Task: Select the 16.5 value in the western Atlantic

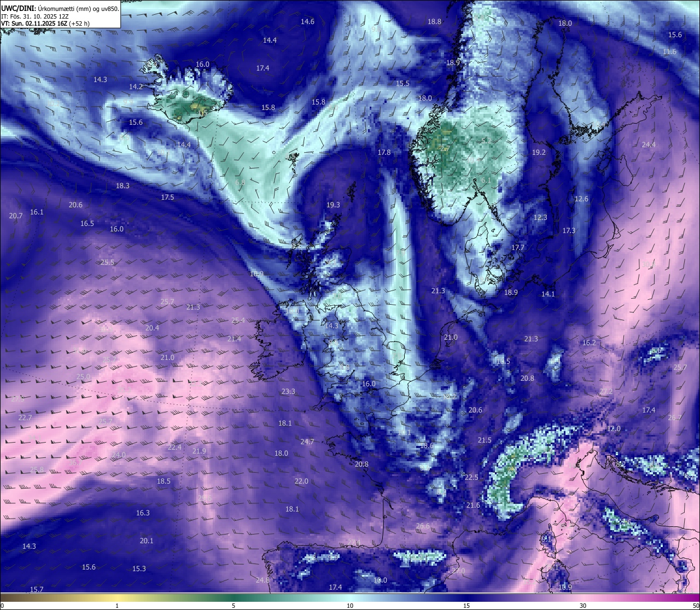Action: coord(87,224)
